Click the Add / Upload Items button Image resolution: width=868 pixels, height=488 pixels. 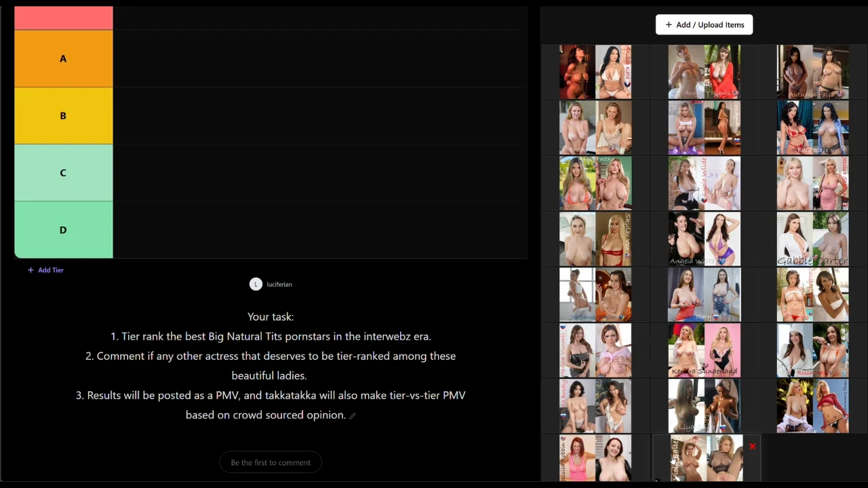click(704, 24)
